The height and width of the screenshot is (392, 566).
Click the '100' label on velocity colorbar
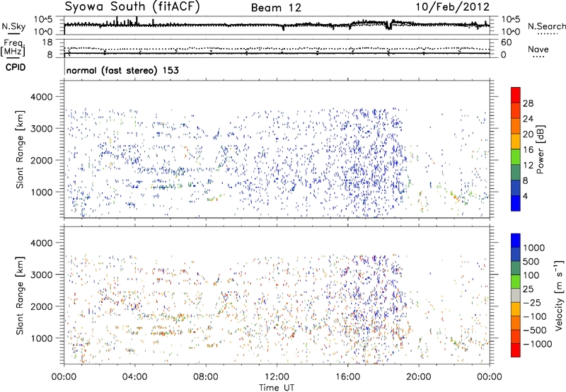[531, 275]
